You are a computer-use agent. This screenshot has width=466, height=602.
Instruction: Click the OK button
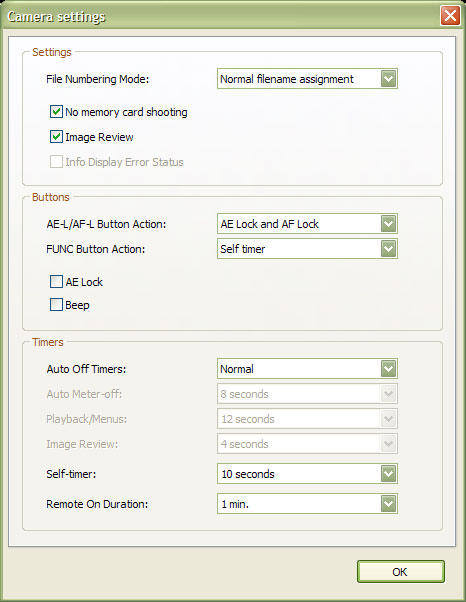[401, 572]
